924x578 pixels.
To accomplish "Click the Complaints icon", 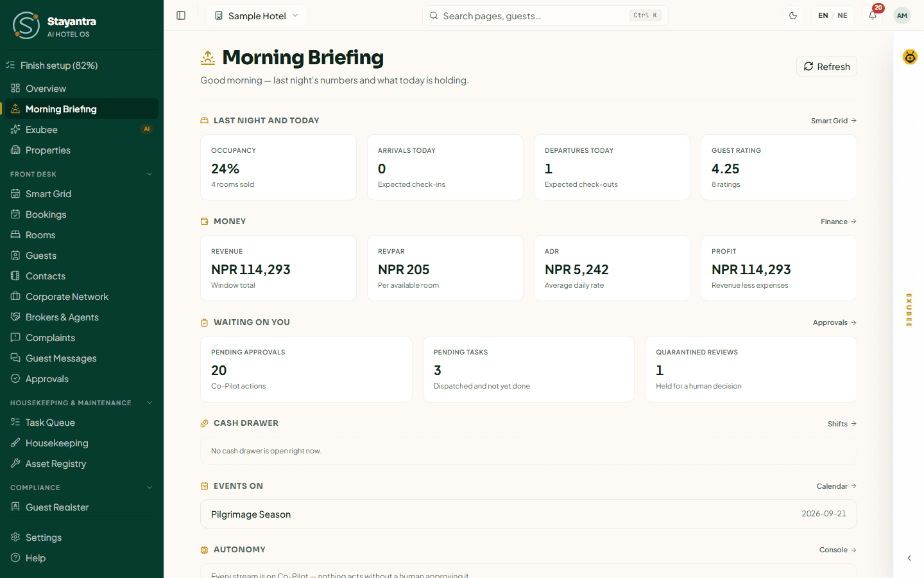I will (x=15, y=338).
